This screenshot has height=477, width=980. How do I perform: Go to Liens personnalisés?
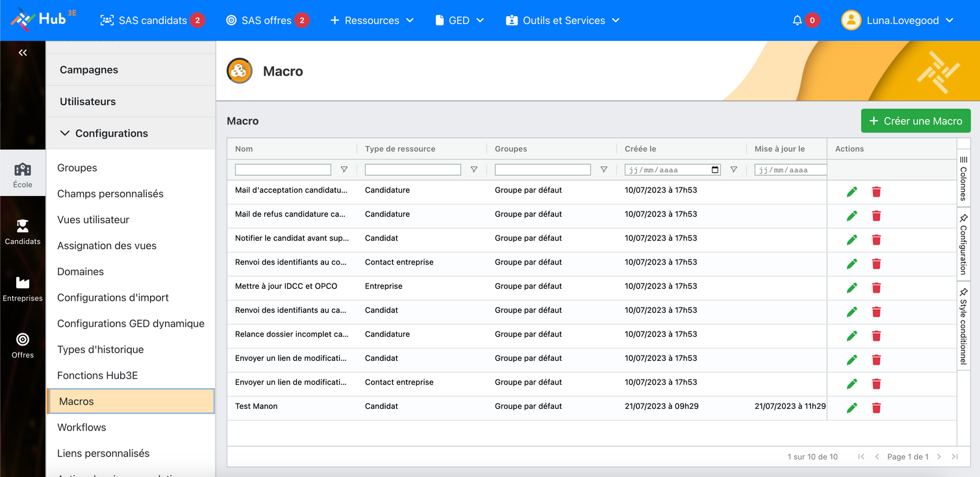click(103, 453)
